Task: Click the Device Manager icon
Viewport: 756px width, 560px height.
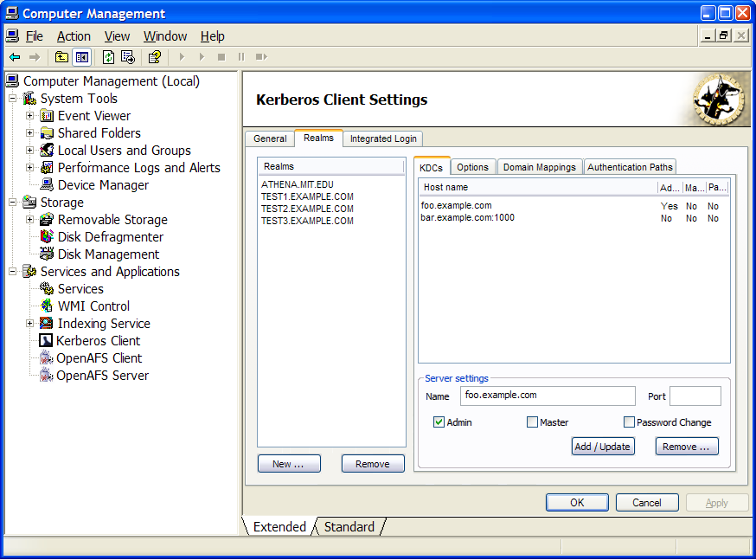Action: (47, 184)
